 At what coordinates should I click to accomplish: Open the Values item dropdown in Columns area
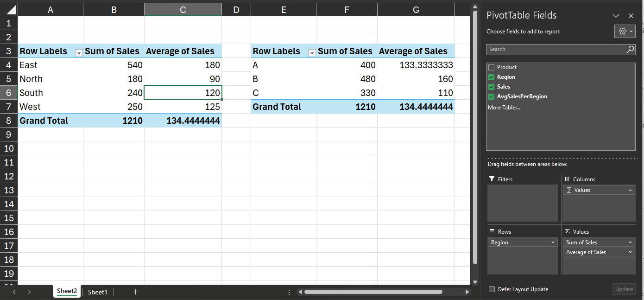point(631,190)
